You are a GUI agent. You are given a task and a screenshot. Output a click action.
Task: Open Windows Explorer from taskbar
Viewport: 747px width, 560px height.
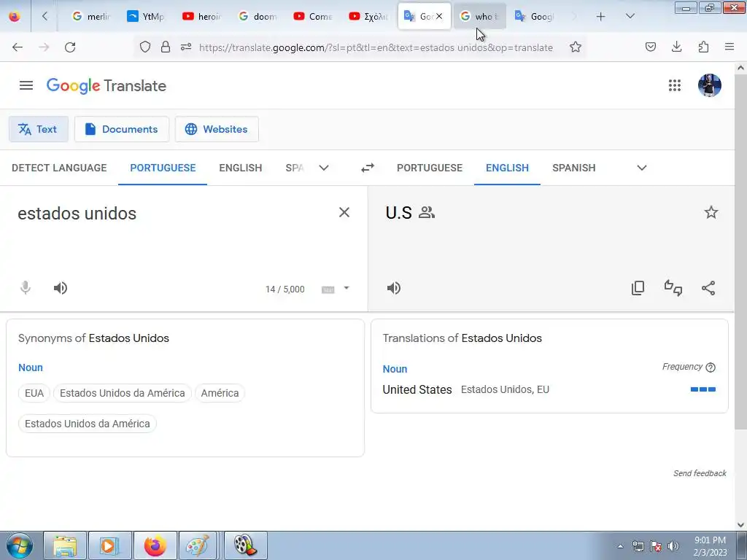pos(65,545)
